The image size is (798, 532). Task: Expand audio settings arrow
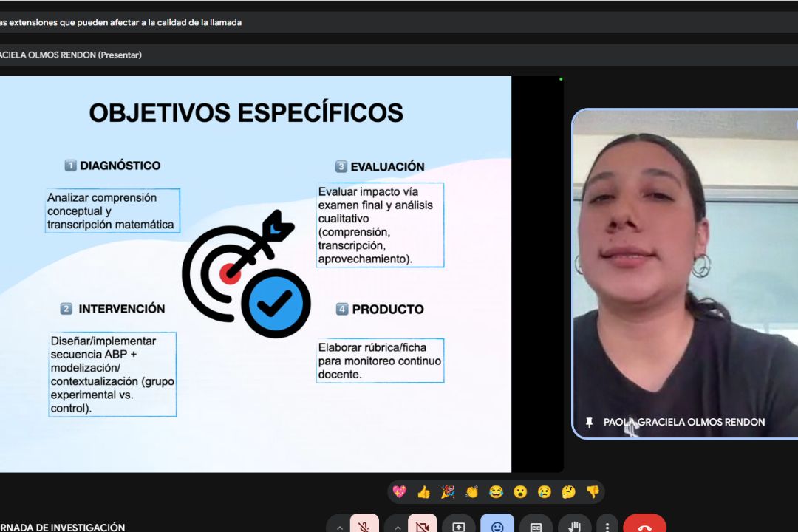pyautogui.click(x=339, y=526)
